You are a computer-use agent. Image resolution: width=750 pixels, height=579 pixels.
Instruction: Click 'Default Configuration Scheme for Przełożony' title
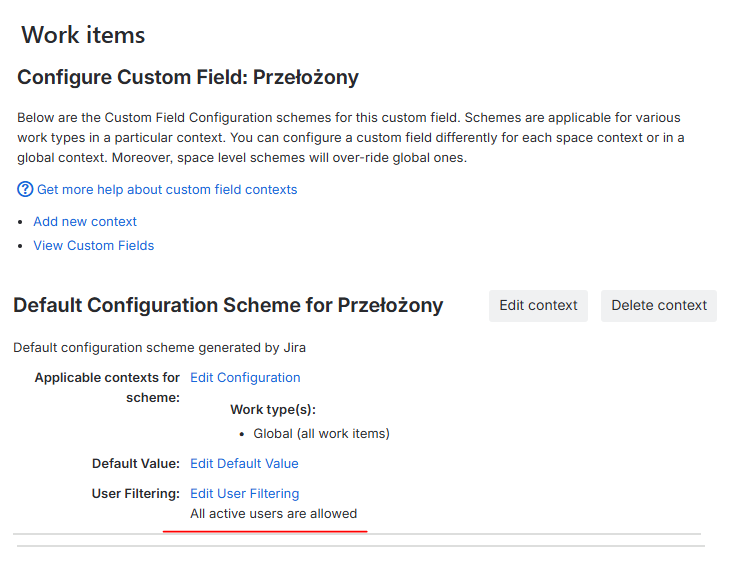click(228, 305)
